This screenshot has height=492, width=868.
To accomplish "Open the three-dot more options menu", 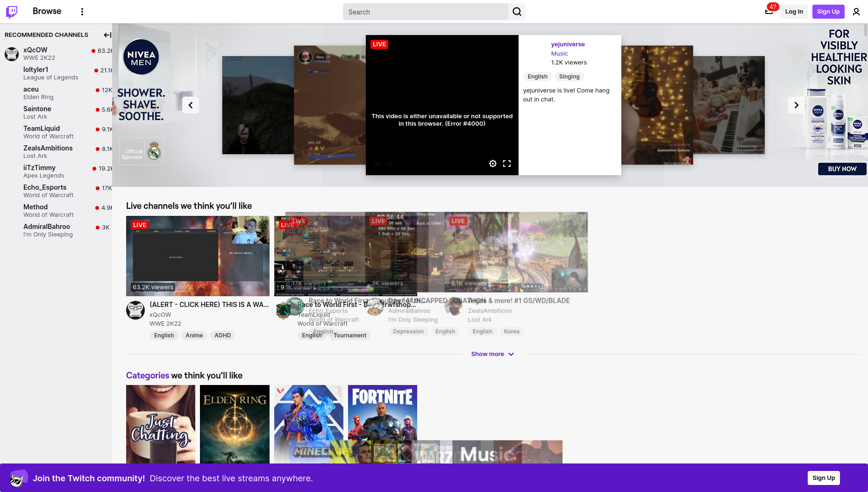I will tap(82, 12).
